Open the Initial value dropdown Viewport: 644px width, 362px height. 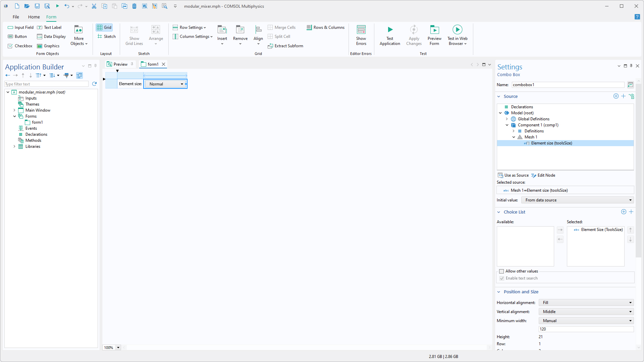click(577, 200)
